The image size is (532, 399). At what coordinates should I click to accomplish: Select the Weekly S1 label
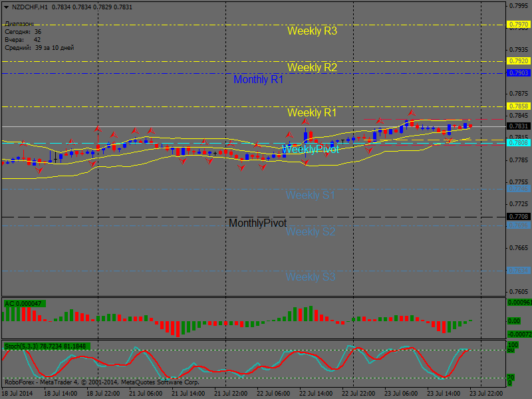click(310, 195)
